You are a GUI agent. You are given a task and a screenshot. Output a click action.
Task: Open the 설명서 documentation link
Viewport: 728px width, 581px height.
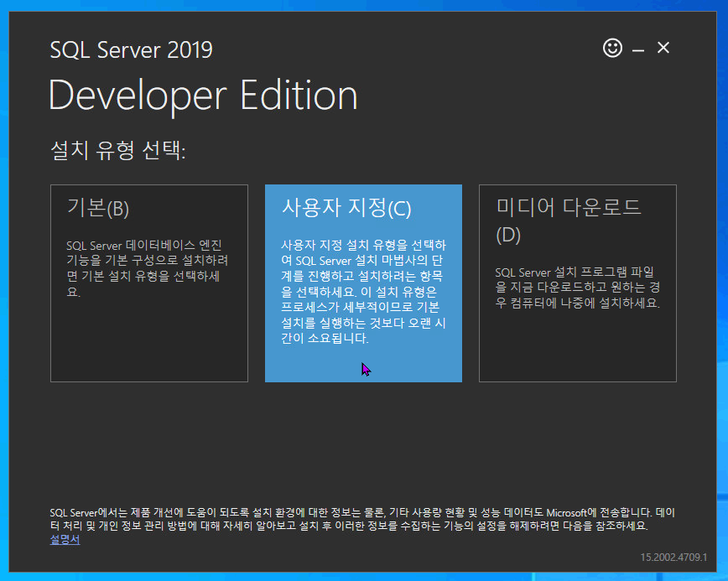coord(65,540)
